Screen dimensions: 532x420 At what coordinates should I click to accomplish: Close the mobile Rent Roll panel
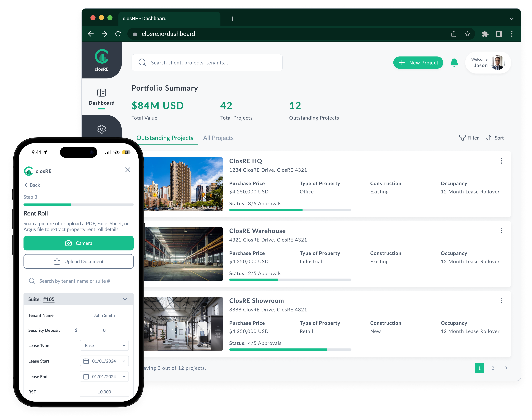tap(127, 170)
